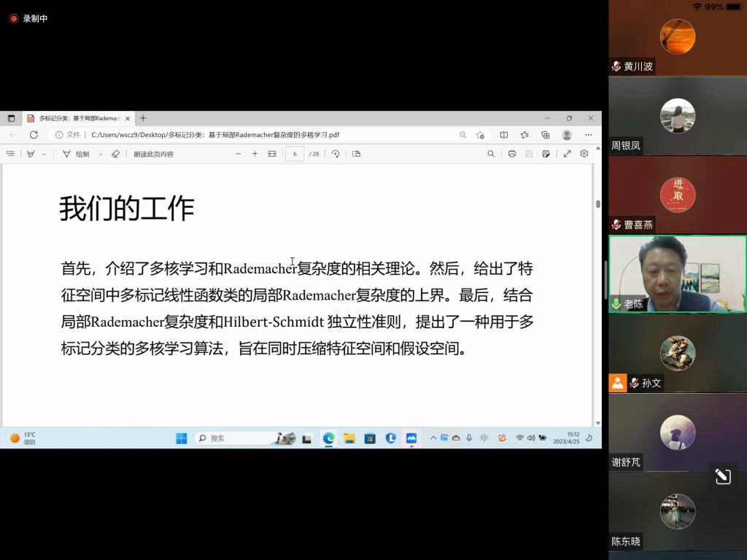Zoom in with the plus button
The height and width of the screenshot is (560, 747).
point(255,154)
